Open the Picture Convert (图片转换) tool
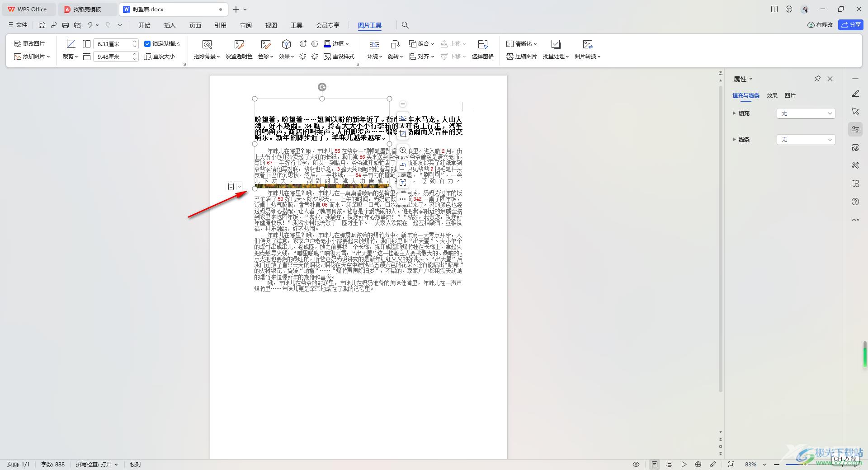This screenshot has height=470, width=868. click(587, 49)
